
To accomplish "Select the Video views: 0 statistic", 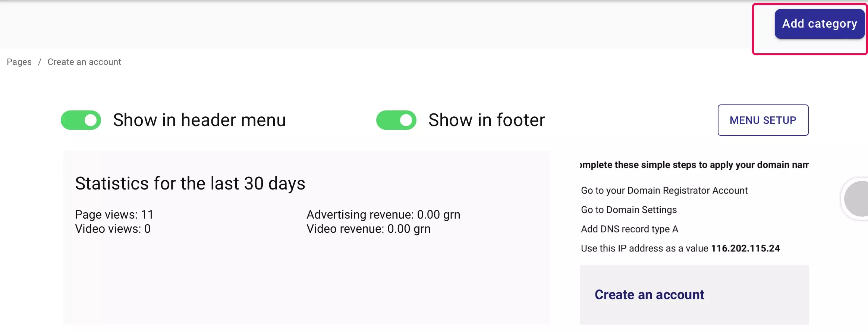I will [113, 229].
